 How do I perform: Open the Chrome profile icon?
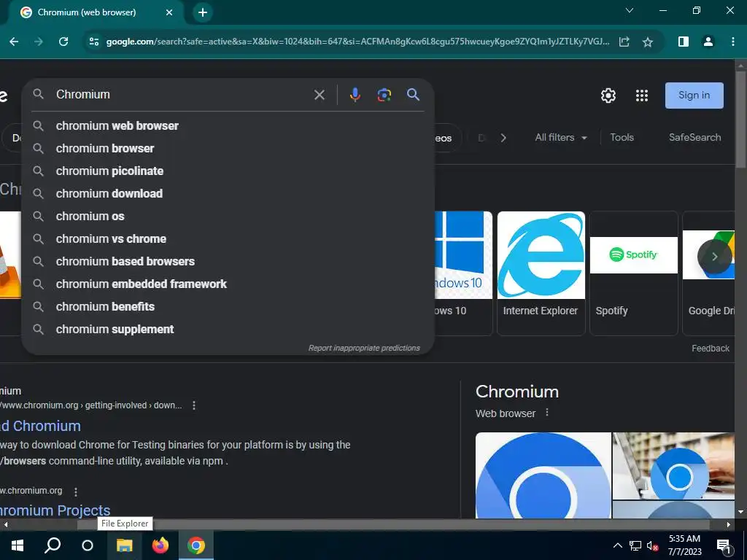(708, 42)
